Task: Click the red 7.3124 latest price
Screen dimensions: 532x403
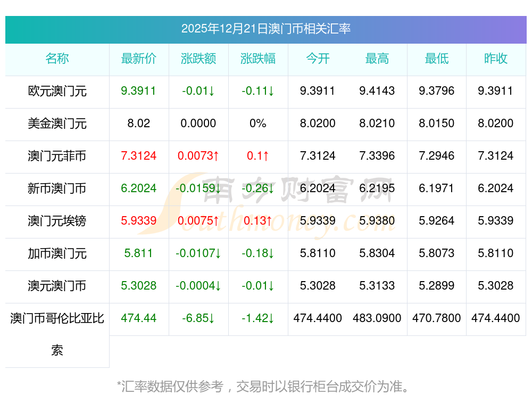Action: coord(138,156)
